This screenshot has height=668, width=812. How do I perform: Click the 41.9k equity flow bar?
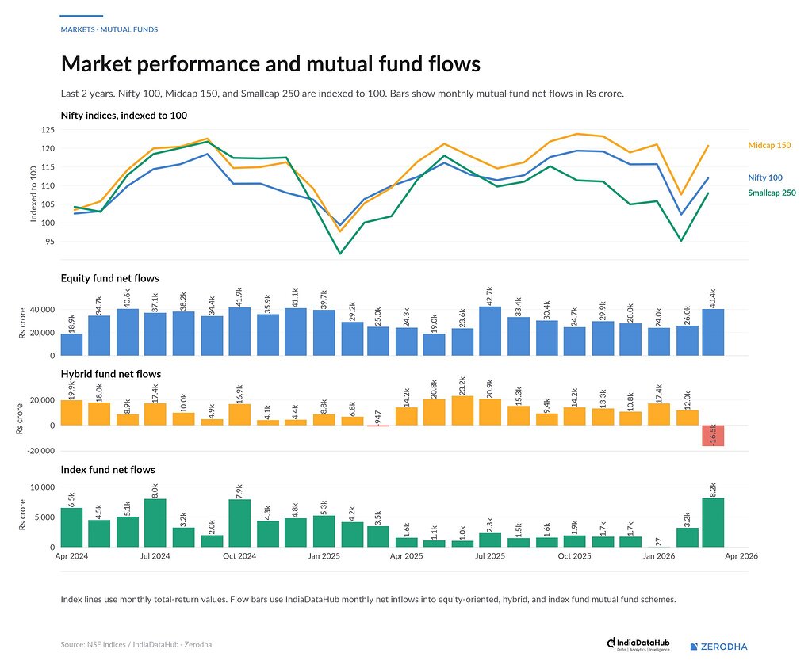point(239,331)
